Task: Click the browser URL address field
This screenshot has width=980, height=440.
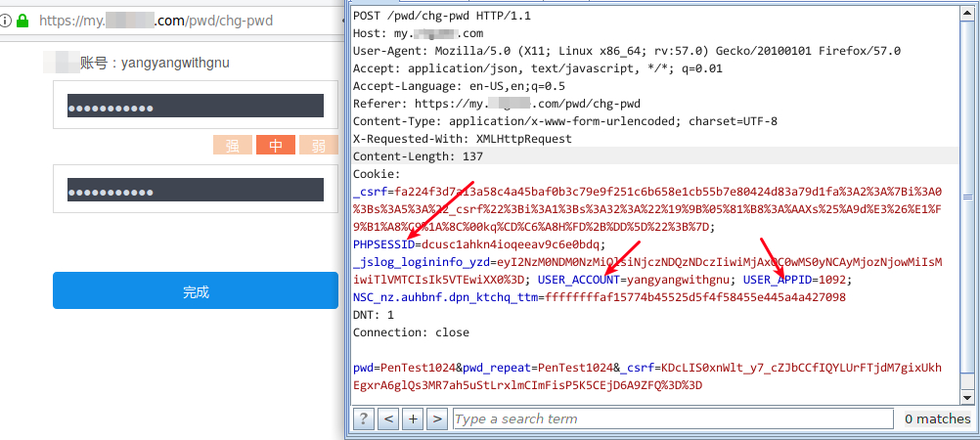Action: (x=156, y=21)
